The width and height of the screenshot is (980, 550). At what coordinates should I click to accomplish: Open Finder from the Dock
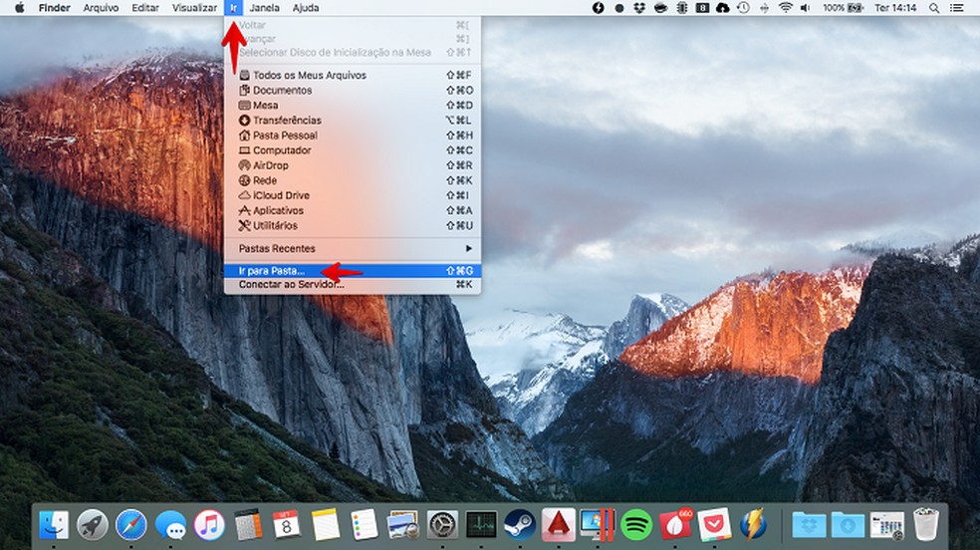click(54, 524)
